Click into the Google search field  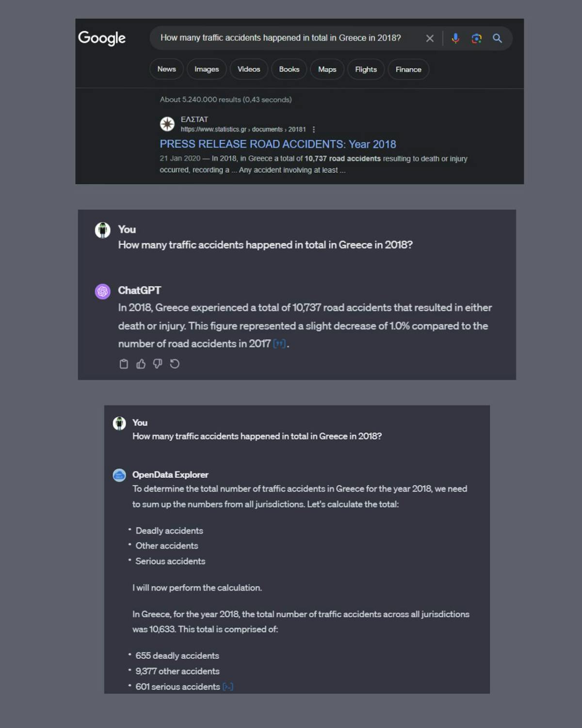point(286,38)
